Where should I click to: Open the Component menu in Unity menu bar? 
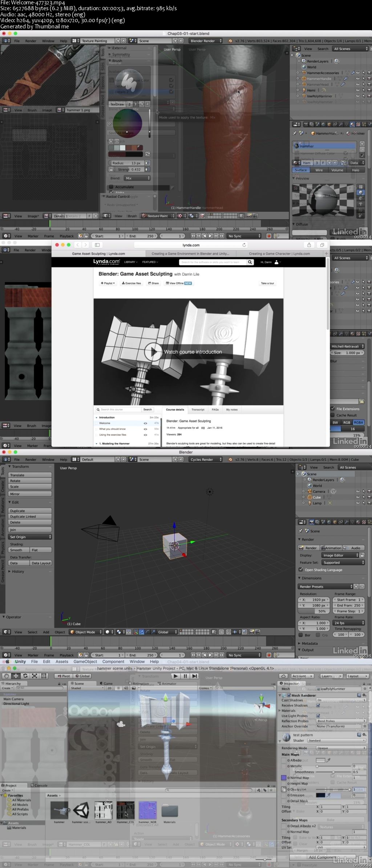113,661
